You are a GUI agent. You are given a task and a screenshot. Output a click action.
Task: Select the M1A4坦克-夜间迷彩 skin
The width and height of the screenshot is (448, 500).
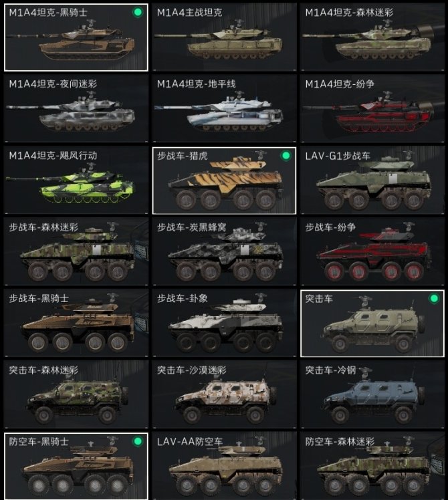76,109
